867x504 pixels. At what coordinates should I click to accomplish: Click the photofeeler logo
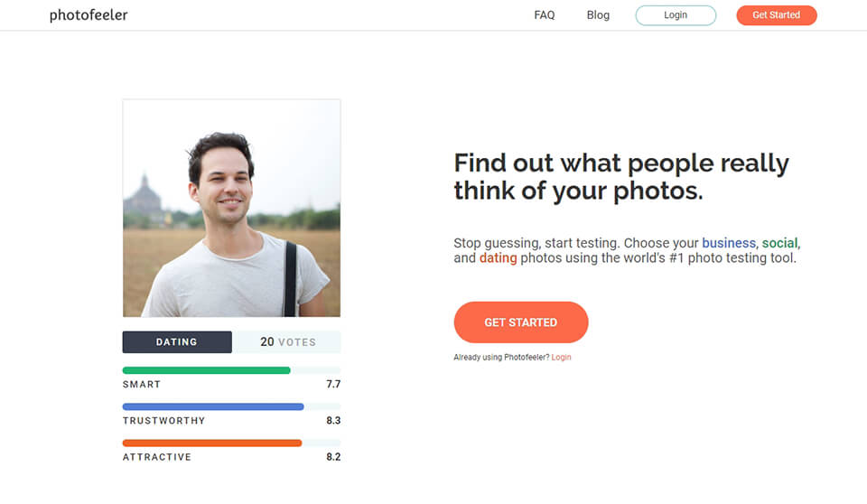89,15
